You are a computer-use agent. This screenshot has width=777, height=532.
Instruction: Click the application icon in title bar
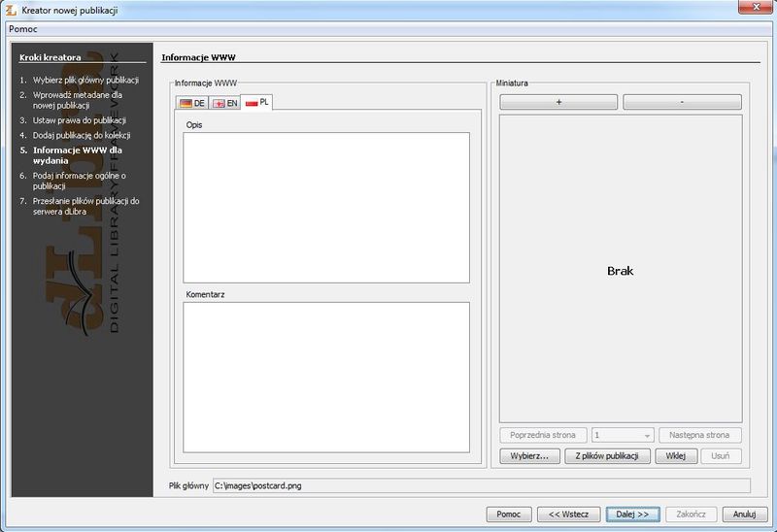pos(11,10)
